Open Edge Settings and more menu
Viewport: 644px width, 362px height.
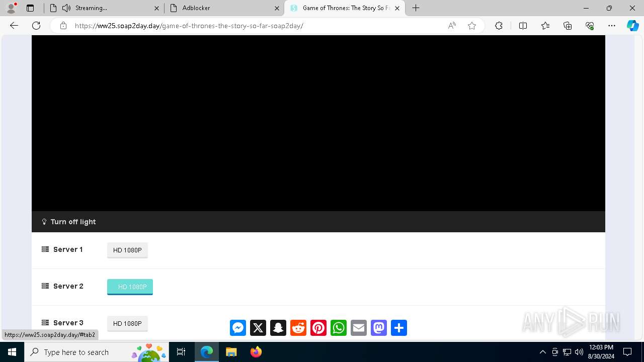[x=612, y=26]
